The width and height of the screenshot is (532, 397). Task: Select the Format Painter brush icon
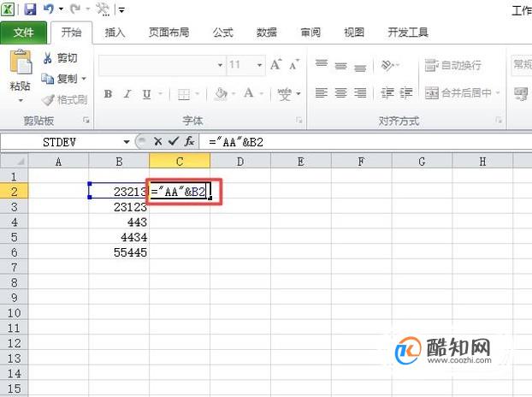(48, 100)
